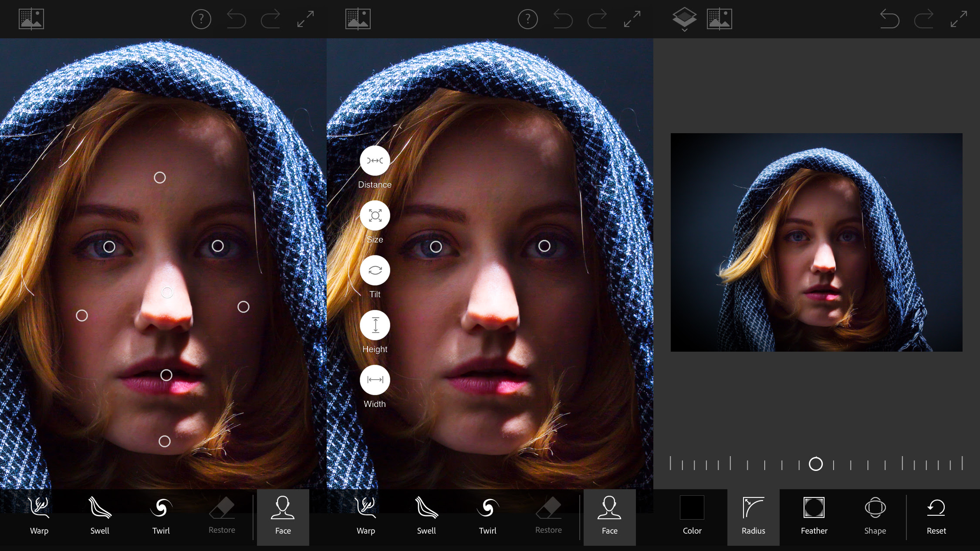Activate the Face tool in the middle panel
This screenshot has width=980, height=551.
[x=610, y=517]
